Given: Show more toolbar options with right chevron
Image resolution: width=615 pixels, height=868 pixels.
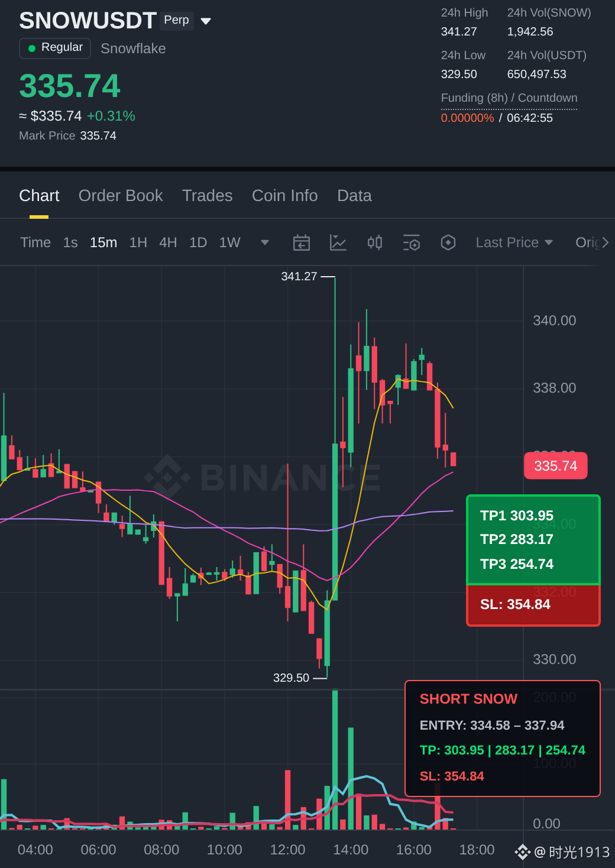Looking at the screenshot, I should (x=605, y=242).
